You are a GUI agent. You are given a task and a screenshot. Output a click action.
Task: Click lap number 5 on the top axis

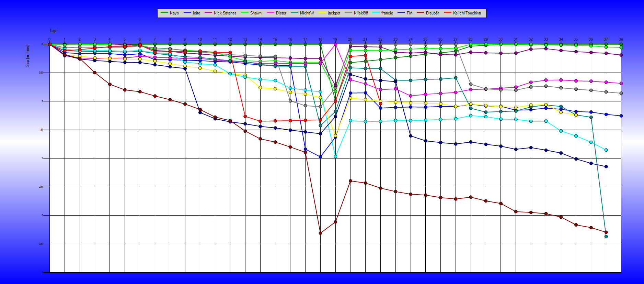125,39
